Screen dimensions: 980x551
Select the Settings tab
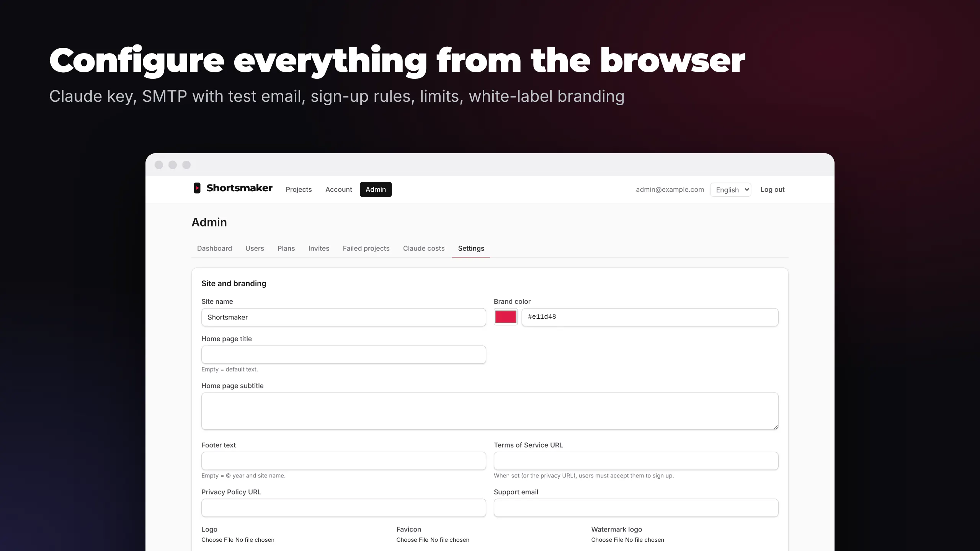pyautogui.click(x=471, y=248)
